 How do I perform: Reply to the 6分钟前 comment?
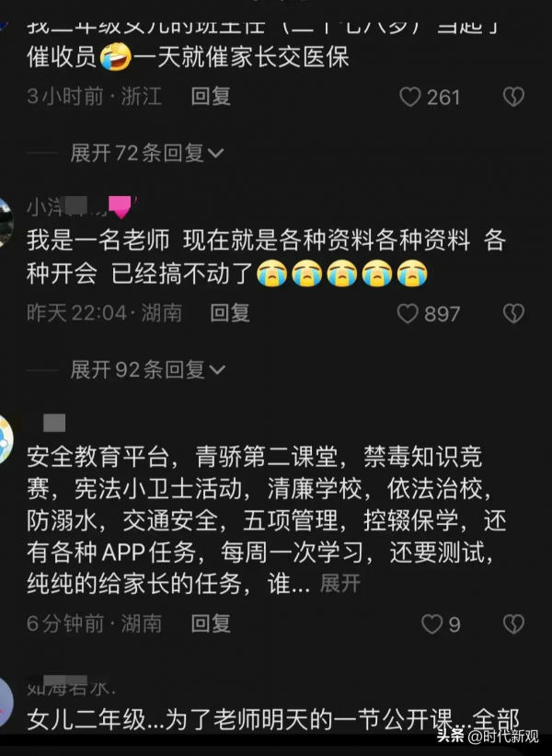[x=211, y=623]
